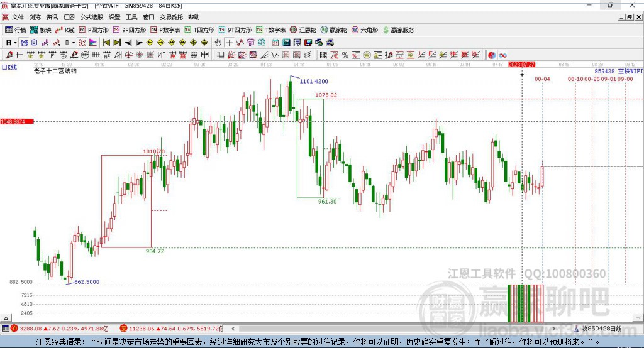The image size is (644, 348).
Task: Expand the 日 period dropdown
Action: 15,43
